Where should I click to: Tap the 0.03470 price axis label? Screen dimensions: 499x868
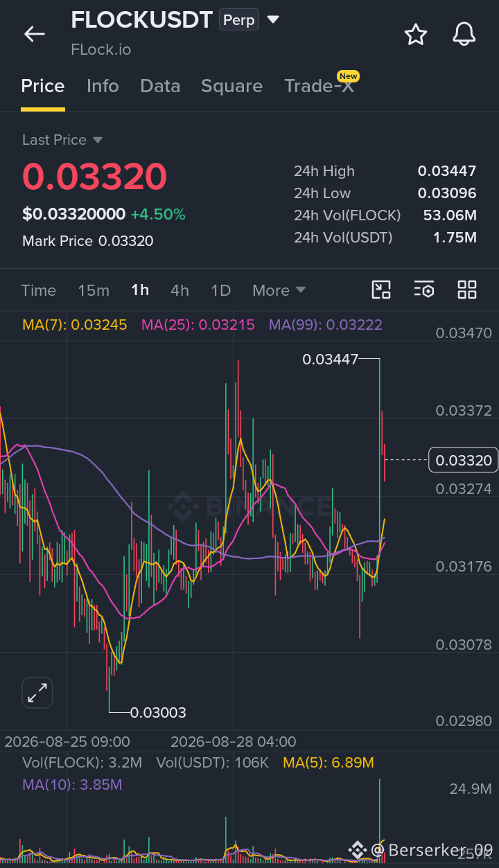[464, 333]
